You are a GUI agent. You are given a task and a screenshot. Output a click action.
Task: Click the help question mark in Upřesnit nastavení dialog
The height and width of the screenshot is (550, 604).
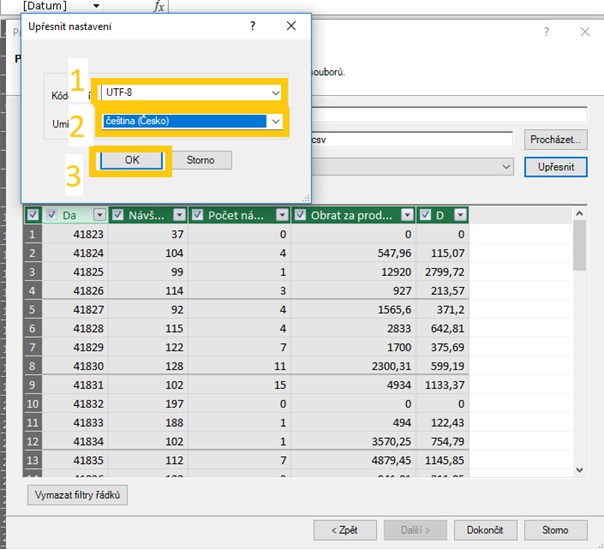253,26
